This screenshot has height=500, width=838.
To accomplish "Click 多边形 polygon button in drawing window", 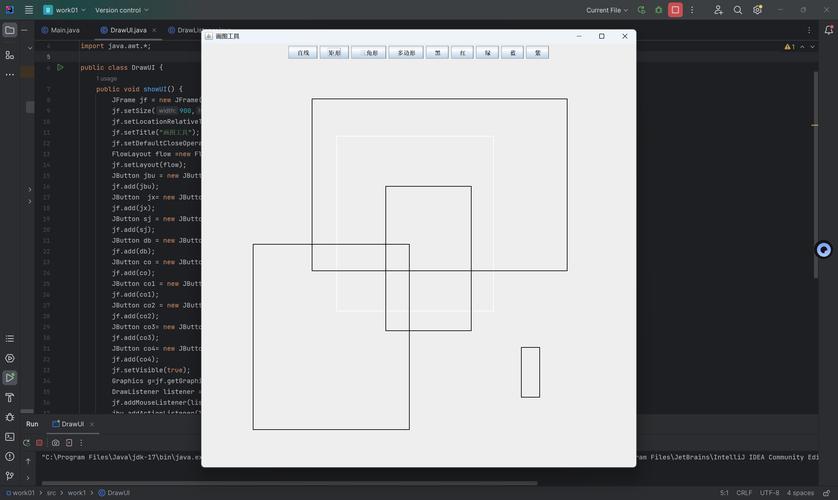I will coord(406,52).
